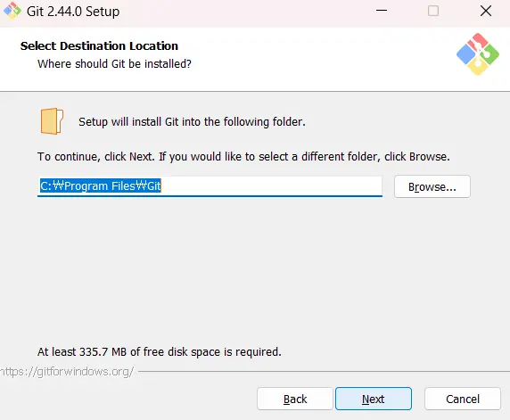Go back with the Back button
This screenshot has width=510, height=420.
click(295, 399)
